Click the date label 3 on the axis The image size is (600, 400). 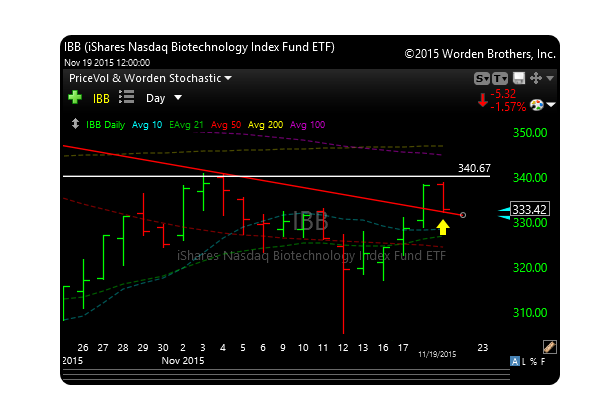(203, 348)
